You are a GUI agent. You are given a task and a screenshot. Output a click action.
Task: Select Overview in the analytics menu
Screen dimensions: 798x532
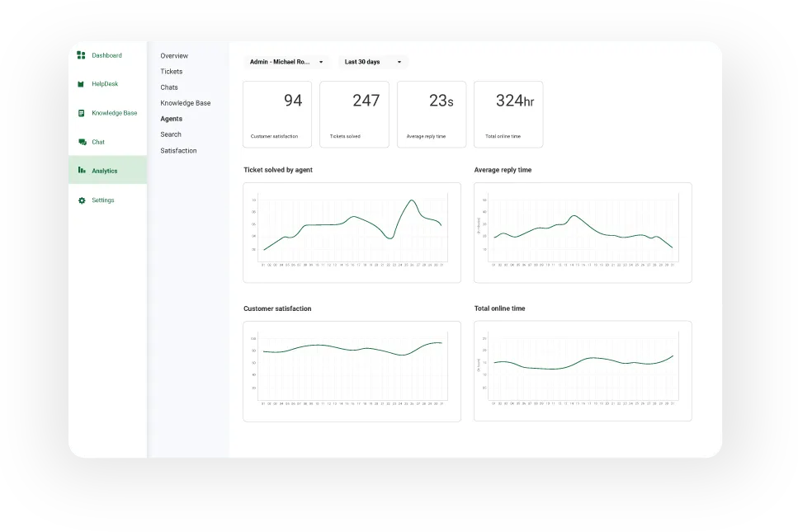click(x=173, y=55)
